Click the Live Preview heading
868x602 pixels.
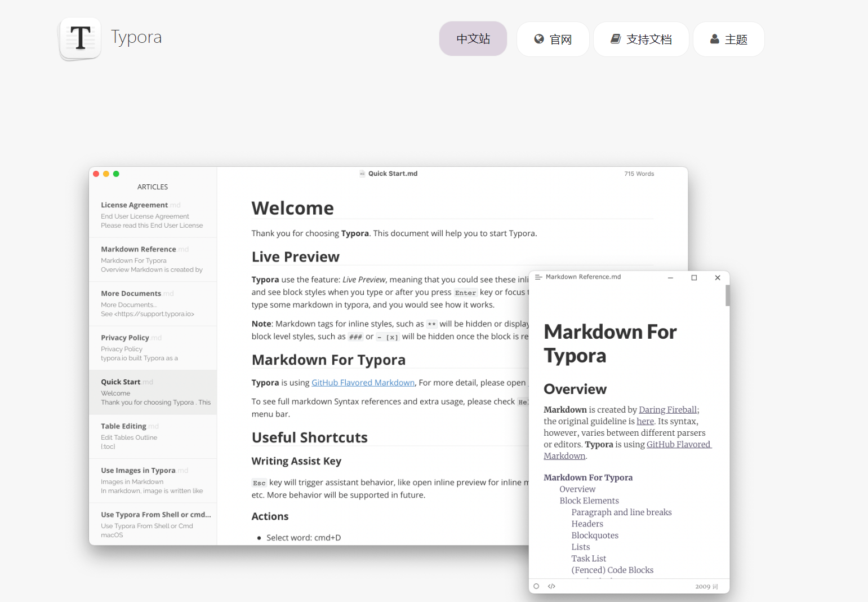296,256
